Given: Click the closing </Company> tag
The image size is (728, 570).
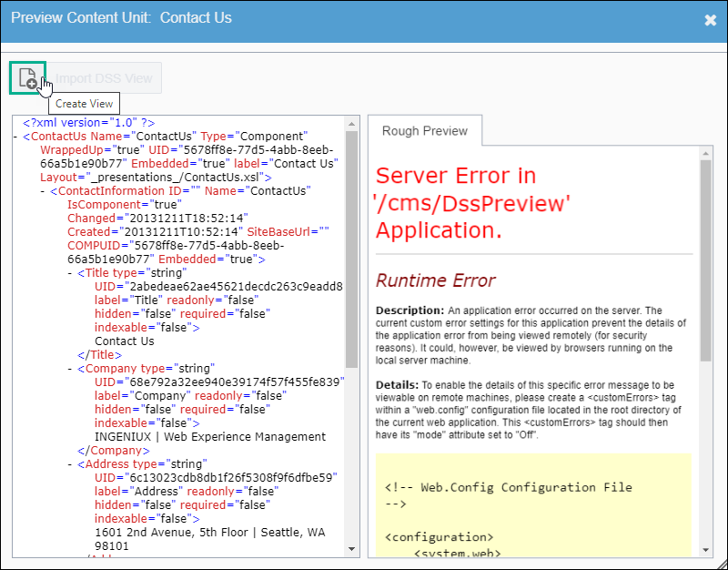Looking at the screenshot, I should point(114,451).
